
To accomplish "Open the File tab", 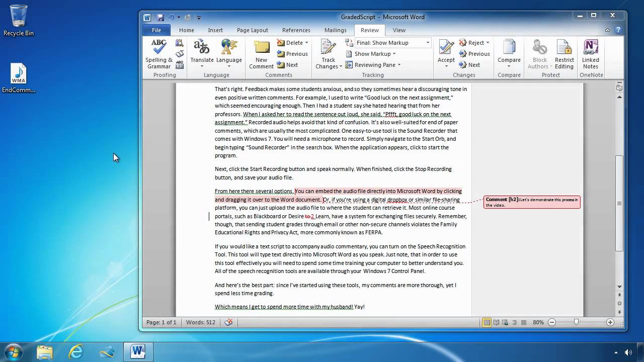I will click(156, 30).
